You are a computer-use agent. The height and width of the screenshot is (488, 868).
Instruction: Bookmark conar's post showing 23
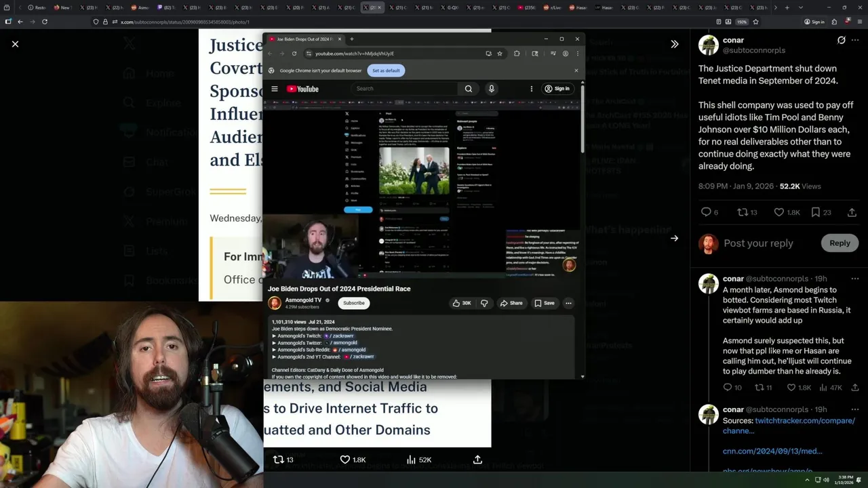pos(816,212)
